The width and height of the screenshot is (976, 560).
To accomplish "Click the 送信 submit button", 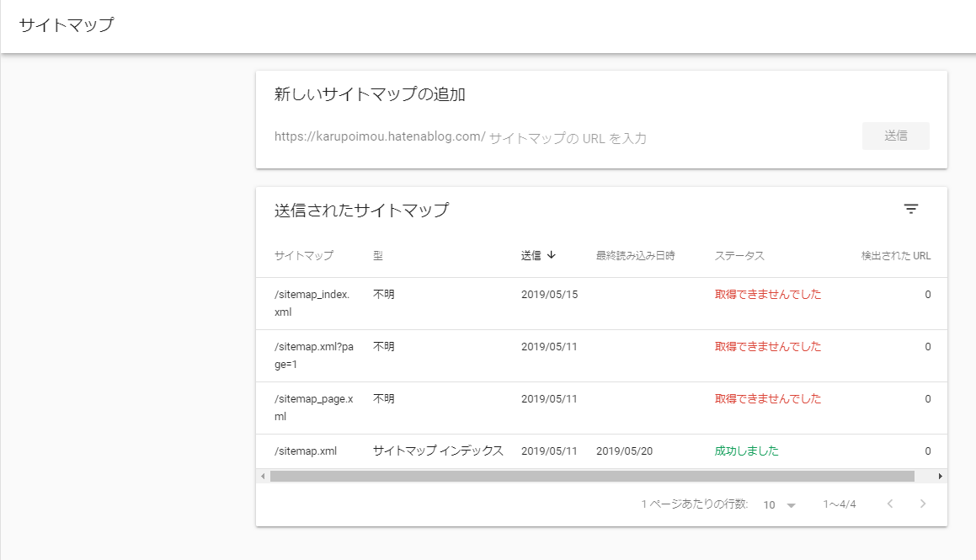I will tap(896, 136).
